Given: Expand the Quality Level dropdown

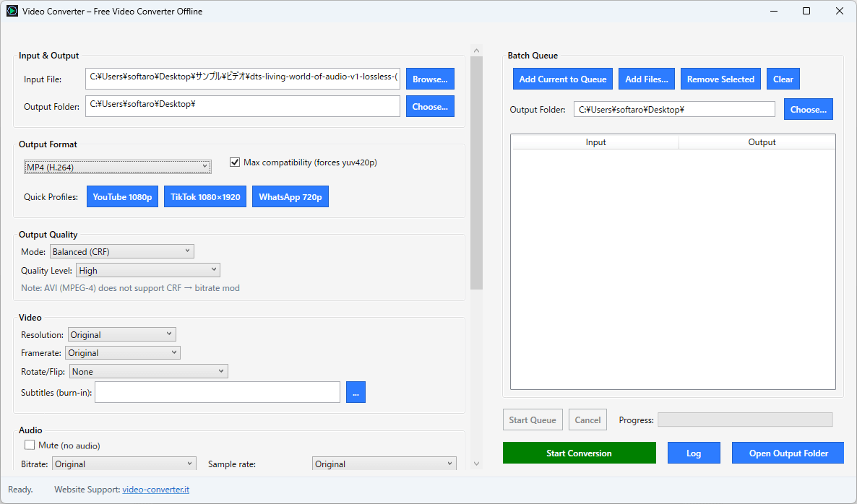Looking at the screenshot, I should (147, 270).
